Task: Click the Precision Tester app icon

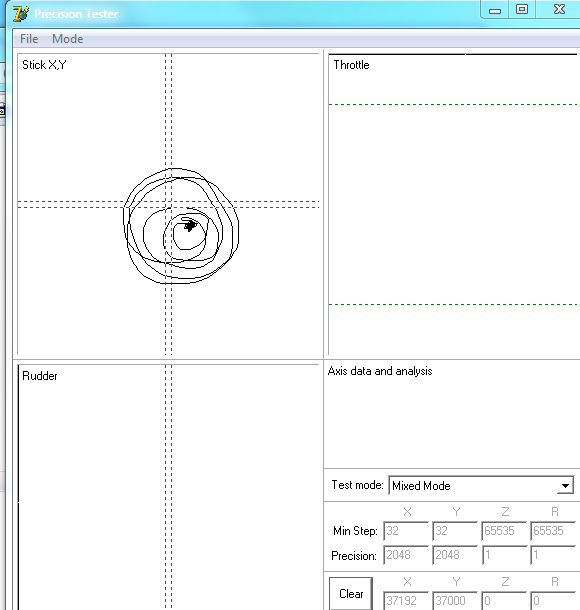Action: coord(21,14)
